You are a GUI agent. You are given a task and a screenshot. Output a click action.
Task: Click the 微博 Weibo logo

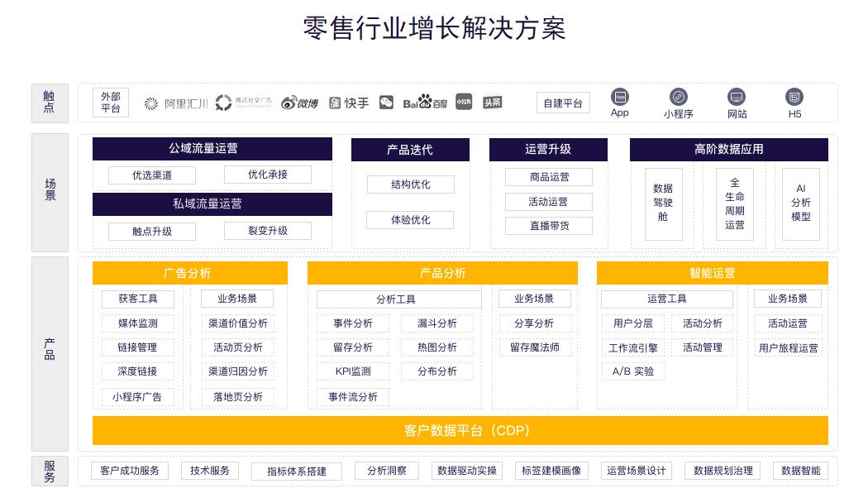pyautogui.click(x=299, y=103)
